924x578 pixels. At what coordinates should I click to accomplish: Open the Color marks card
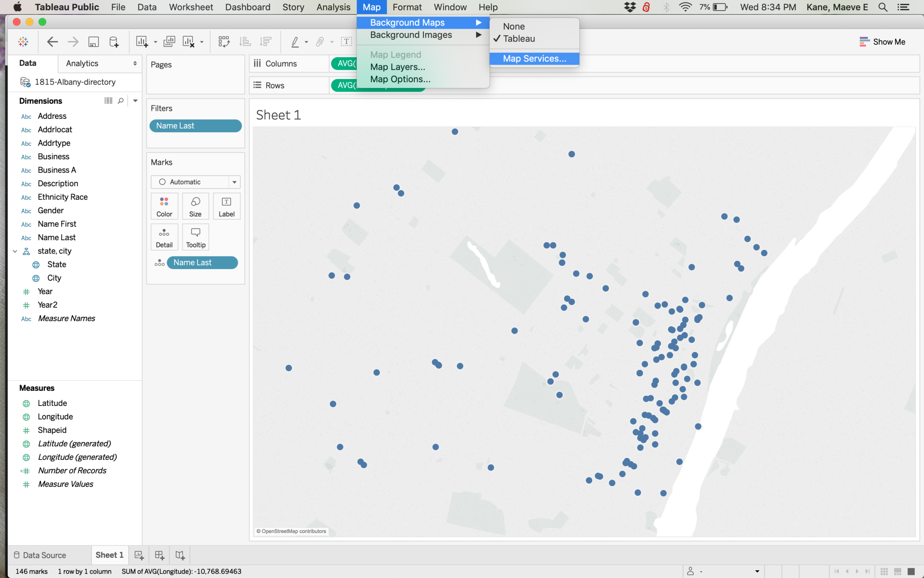(164, 206)
